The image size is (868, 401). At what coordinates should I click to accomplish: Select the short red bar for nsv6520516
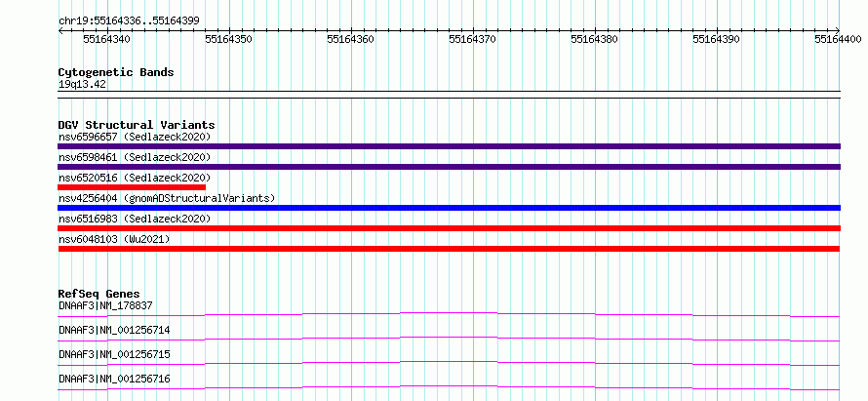click(132, 187)
